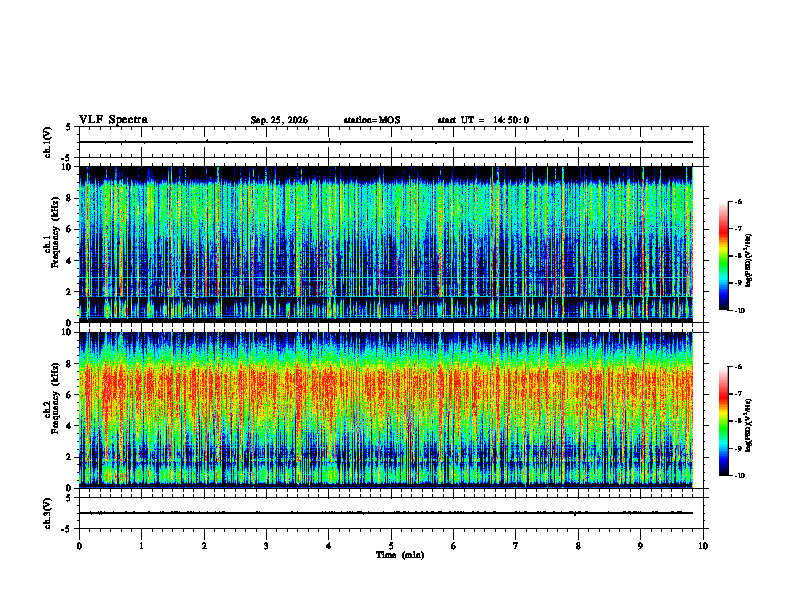The width and height of the screenshot is (792, 612).
Task: Click the -10 label on lower color scale
Action: (739, 475)
